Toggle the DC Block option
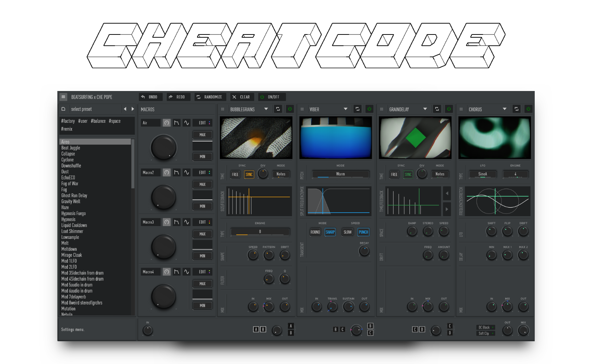This screenshot has height=364, width=592. (x=486, y=327)
